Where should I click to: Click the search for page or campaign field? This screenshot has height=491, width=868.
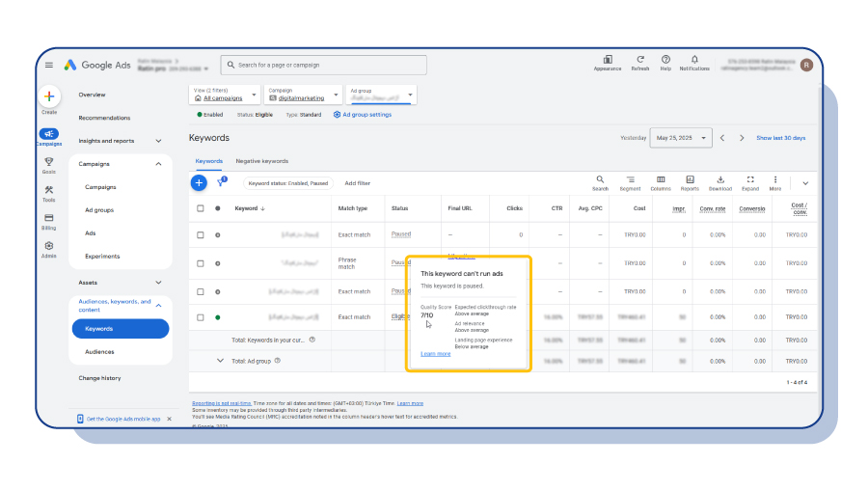324,65
